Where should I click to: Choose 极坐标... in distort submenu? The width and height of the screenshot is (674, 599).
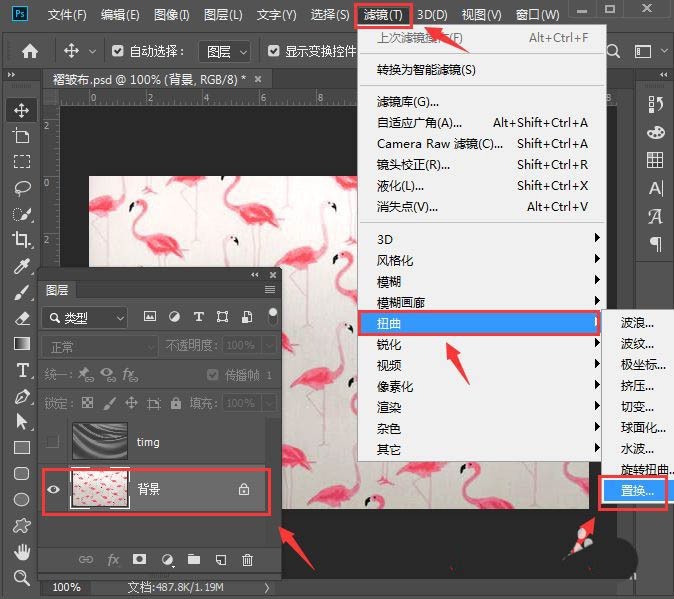638,364
